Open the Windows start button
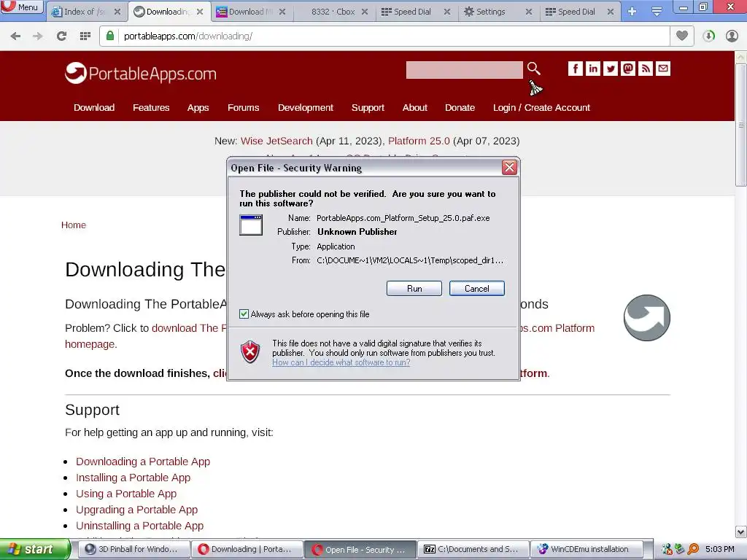 [35, 549]
